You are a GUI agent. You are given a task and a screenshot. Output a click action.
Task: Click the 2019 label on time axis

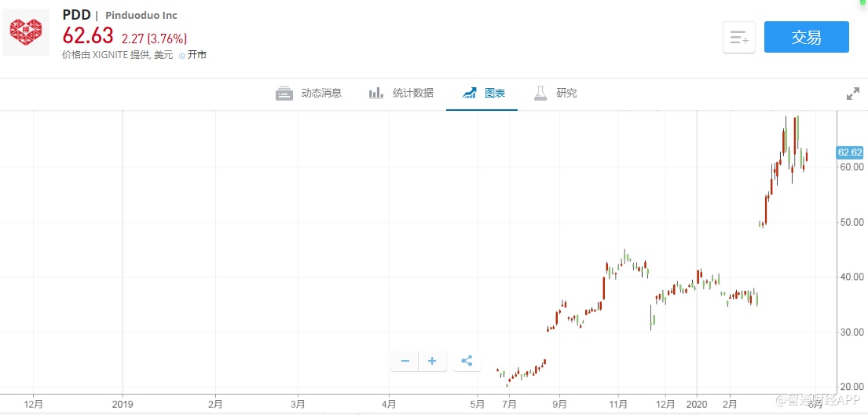click(x=123, y=403)
